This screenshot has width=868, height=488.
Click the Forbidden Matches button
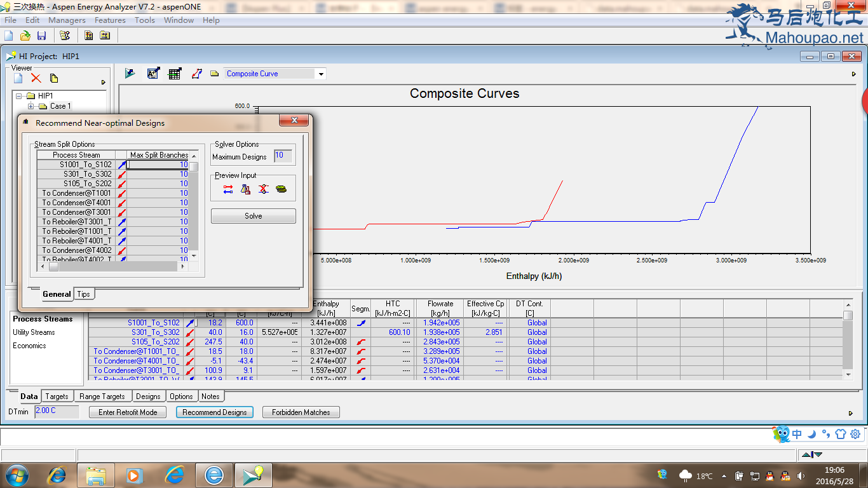click(301, 412)
